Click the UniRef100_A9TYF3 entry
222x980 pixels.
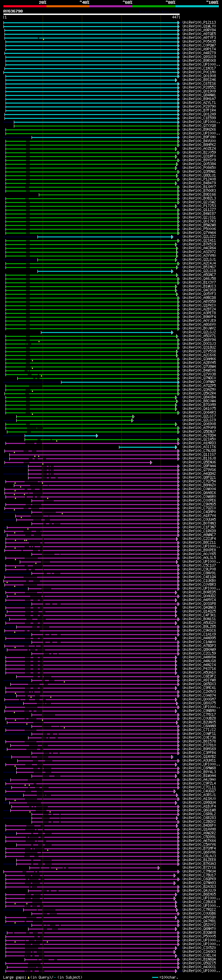coord(199,38)
